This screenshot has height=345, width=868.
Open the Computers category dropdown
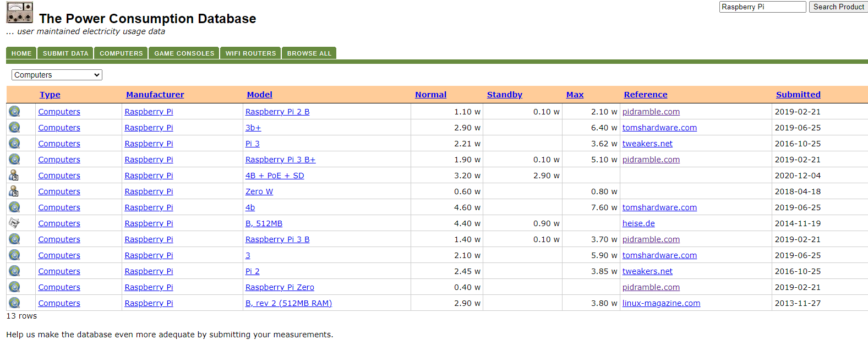(57, 75)
